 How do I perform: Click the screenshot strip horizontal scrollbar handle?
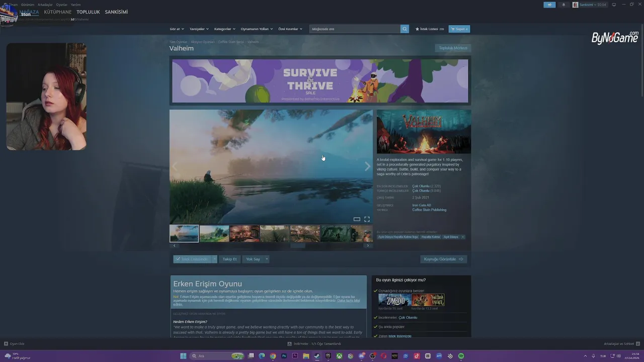298,245
